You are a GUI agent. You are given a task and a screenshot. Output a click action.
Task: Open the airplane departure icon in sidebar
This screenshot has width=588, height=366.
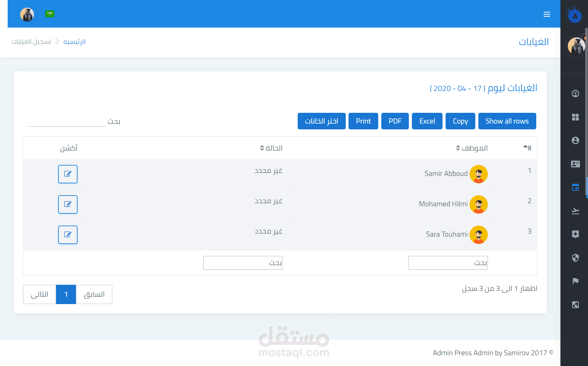(x=575, y=211)
